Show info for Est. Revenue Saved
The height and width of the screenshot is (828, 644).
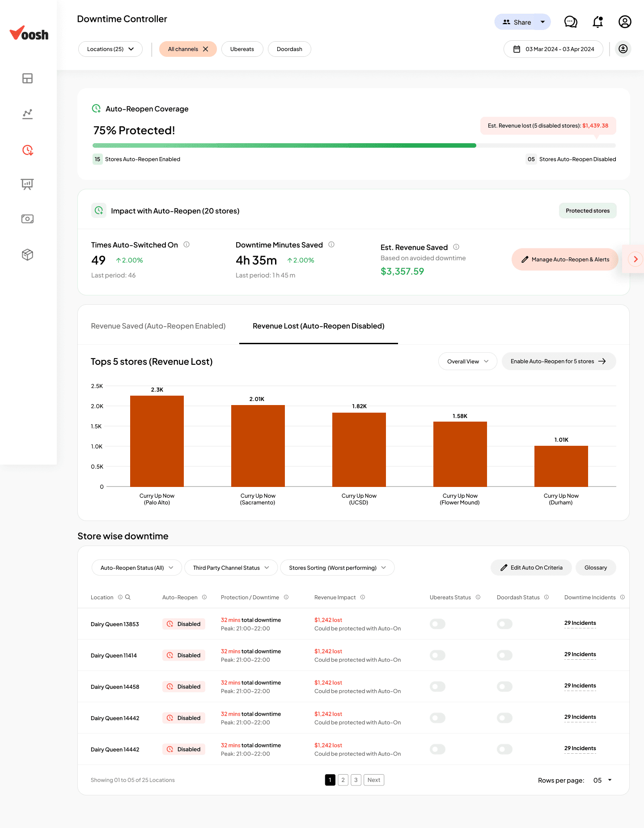456,247
